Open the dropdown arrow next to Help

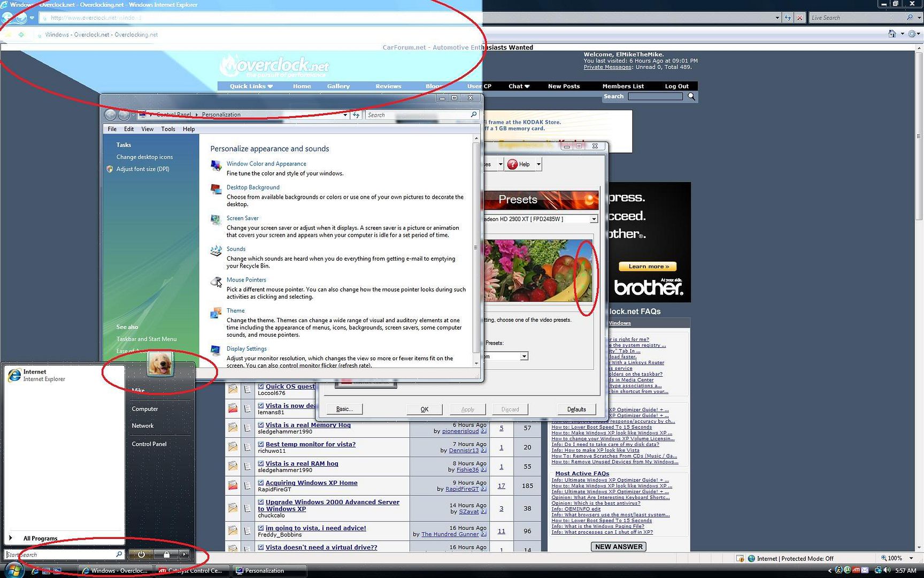pyautogui.click(x=538, y=164)
